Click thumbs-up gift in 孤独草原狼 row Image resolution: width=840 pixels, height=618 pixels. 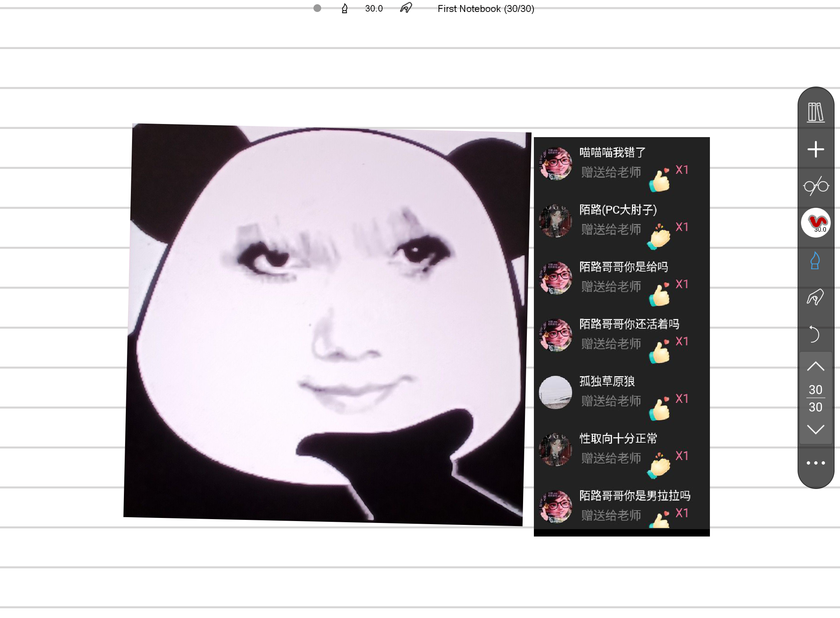(659, 408)
